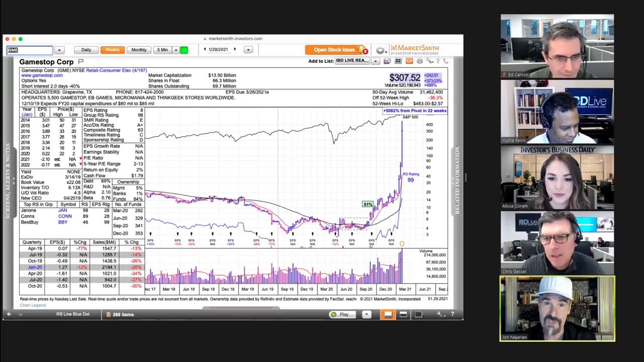This screenshot has height=362, width=644.
Task: Select Ed Carson's video tile
Action: pyautogui.click(x=557, y=46)
